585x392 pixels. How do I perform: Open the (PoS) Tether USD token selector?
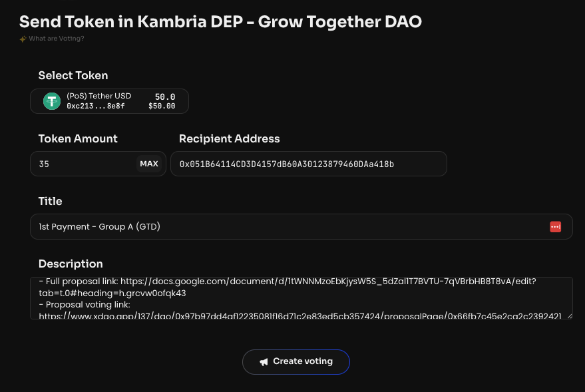(x=110, y=101)
